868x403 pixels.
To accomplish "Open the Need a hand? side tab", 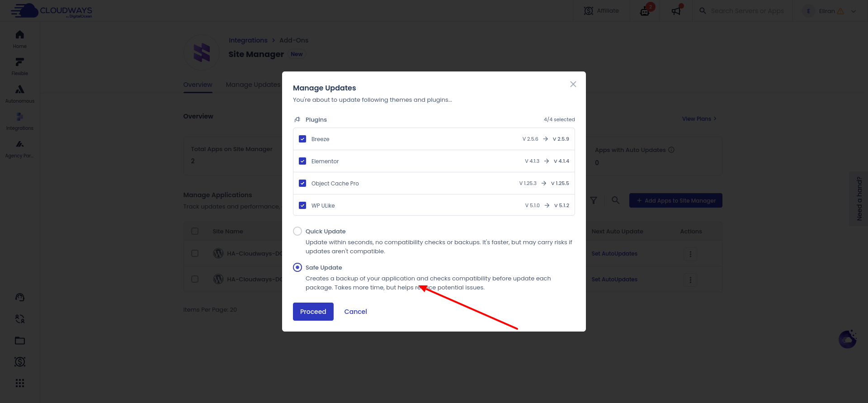I will coord(859,199).
